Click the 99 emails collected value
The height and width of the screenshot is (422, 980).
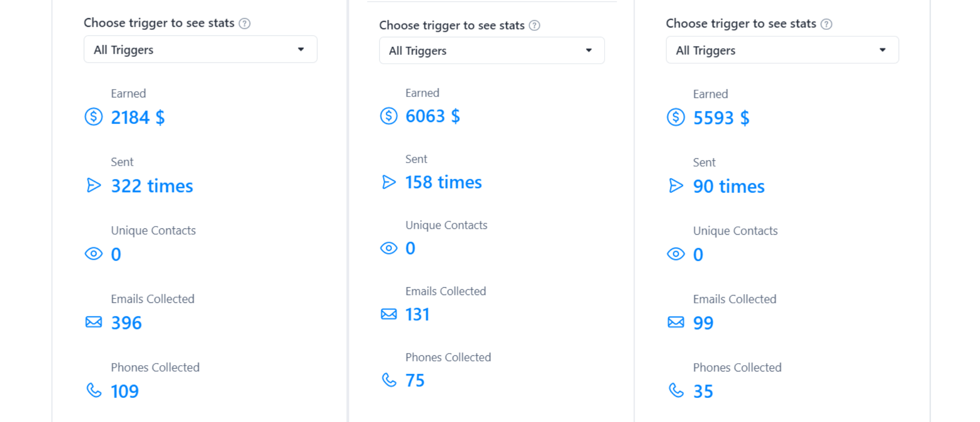[x=703, y=323]
